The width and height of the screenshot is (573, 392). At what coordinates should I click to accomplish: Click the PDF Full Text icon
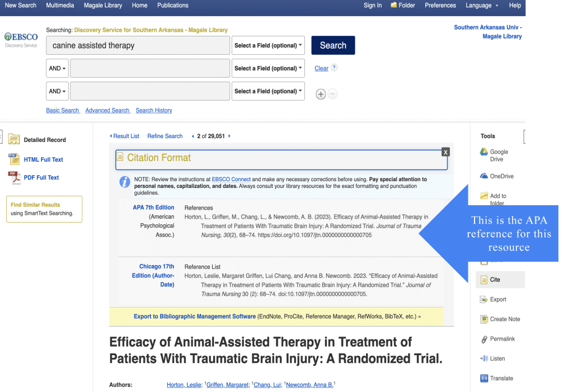point(14,178)
